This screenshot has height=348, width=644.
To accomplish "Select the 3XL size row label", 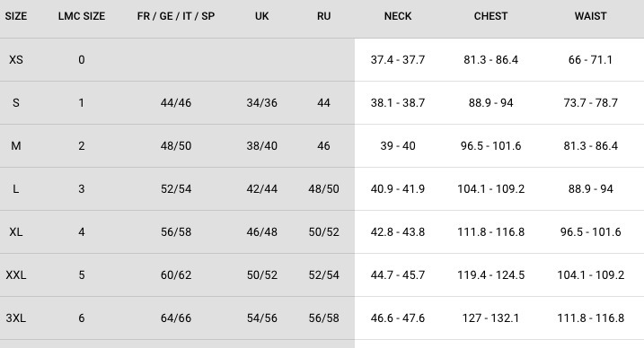I will pyautogui.click(x=16, y=318).
